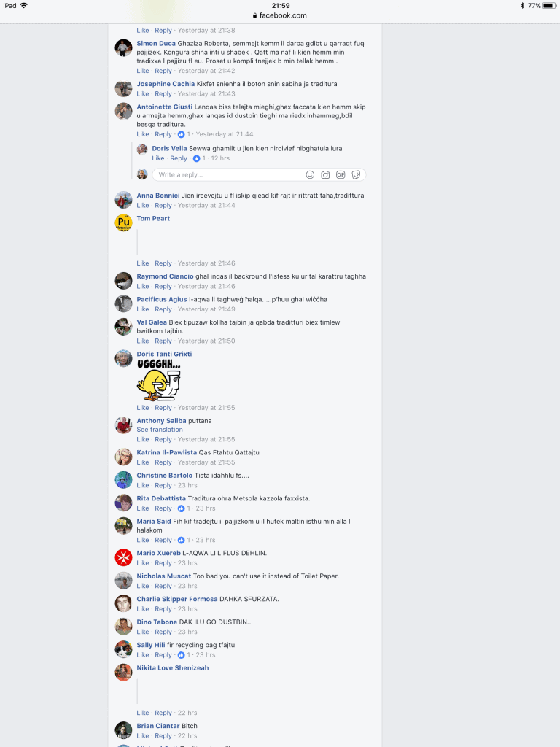560x747 pixels.
Task: Show translation of Anthony Saliba's comment
Action: coord(160,430)
